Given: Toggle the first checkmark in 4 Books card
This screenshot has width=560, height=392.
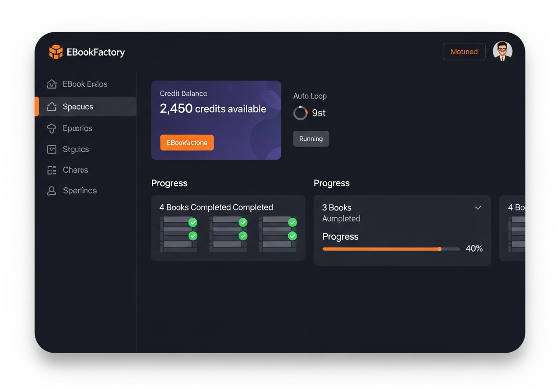Looking at the screenshot, I should point(192,222).
